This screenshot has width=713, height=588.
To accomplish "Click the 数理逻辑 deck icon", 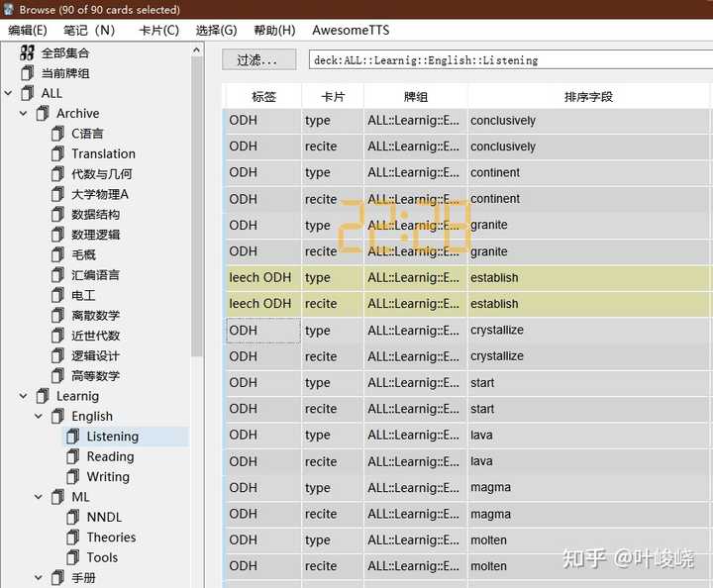I will [x=57, y=235].
